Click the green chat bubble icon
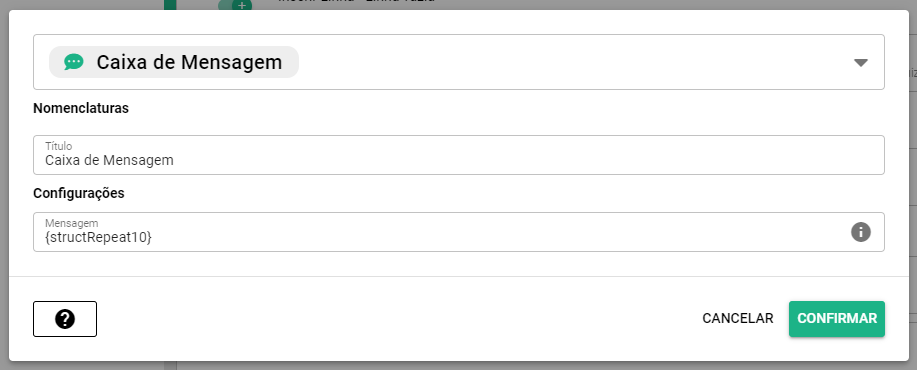Image resolution: width=917 pixels, height=370 pixels. tap(74, 62)
